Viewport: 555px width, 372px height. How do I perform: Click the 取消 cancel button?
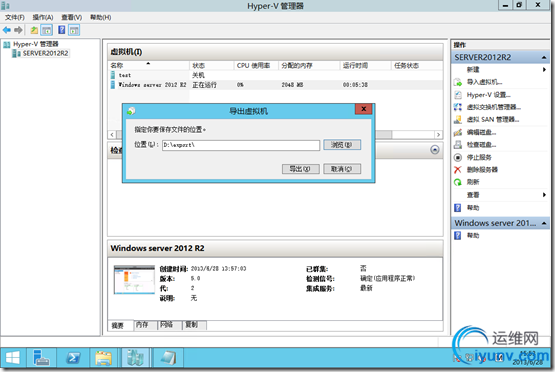coord(342,169)
